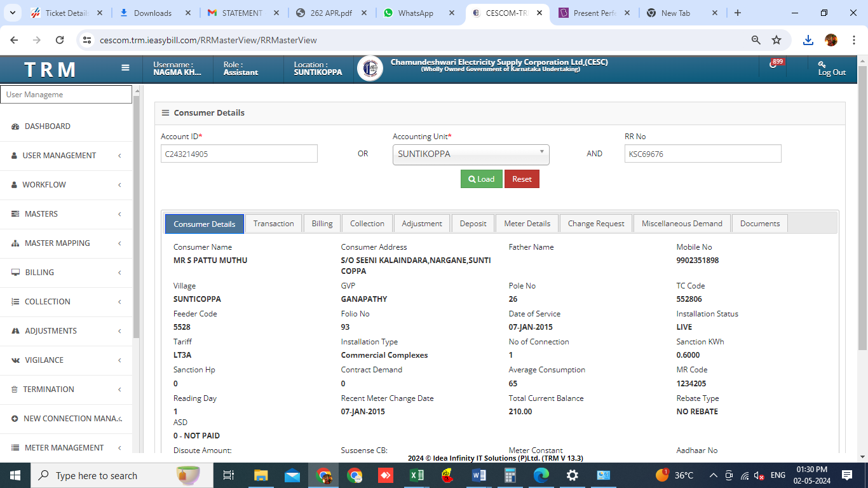Open the Accounting Unit SUNTIKOPPA dropdown
Screen dimensions: 868x488
pos(471,155)
